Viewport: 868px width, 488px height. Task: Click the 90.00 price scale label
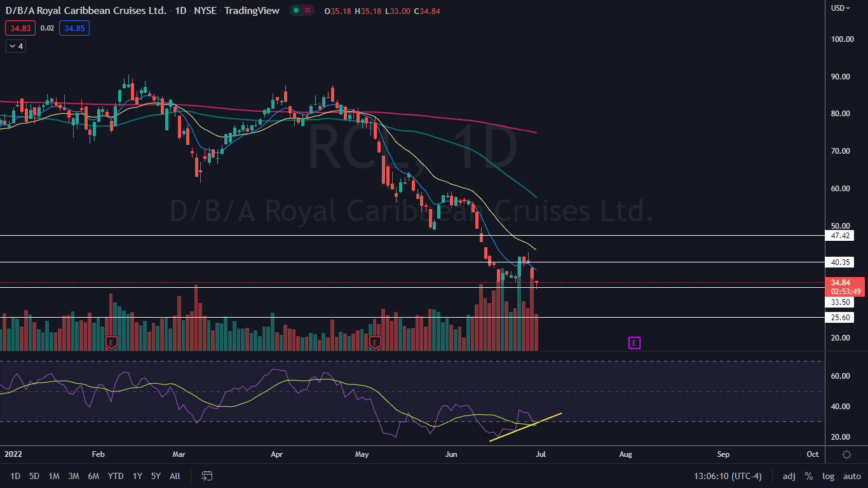841,77
